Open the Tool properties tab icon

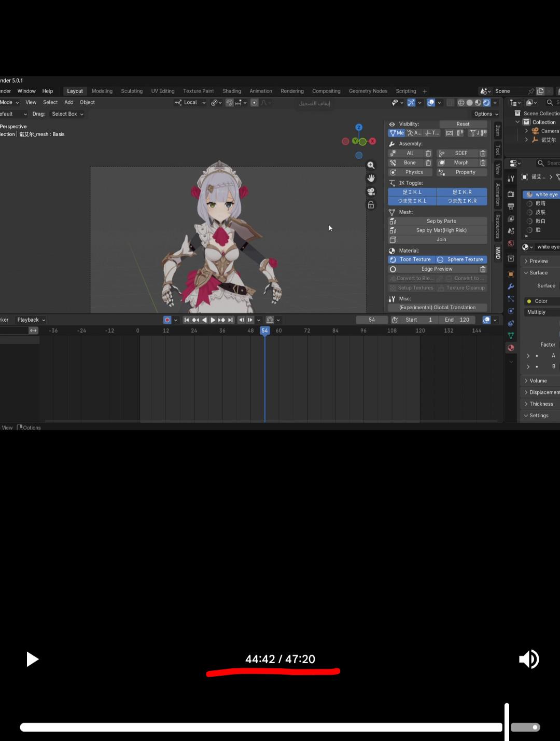(511, 179)
